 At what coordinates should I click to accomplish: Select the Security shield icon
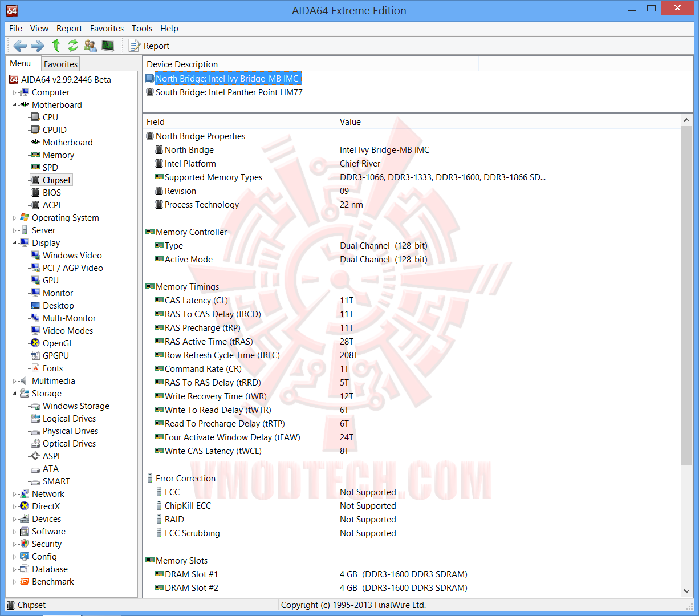coord(25,544)
